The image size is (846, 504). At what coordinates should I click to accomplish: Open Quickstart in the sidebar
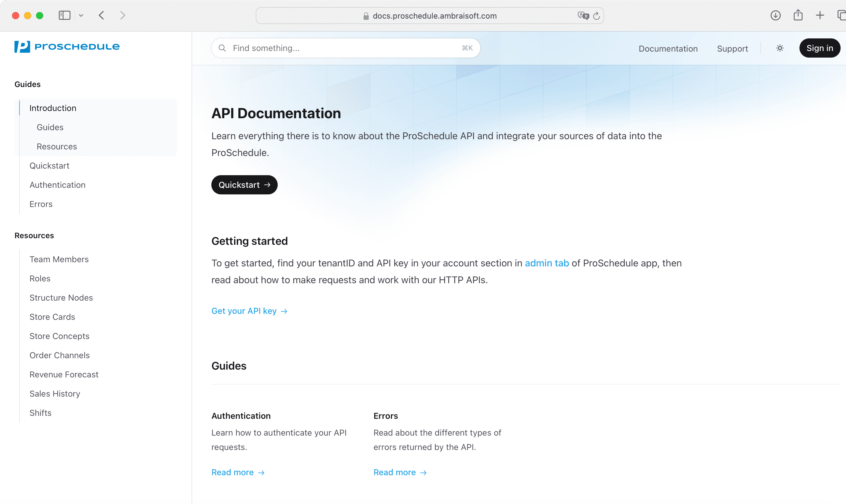click(49, 166)
